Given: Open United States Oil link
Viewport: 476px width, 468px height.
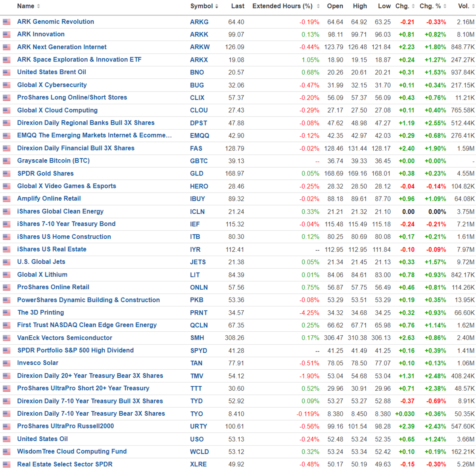Looking at the screenshot, I should click(x=42, y=439).
